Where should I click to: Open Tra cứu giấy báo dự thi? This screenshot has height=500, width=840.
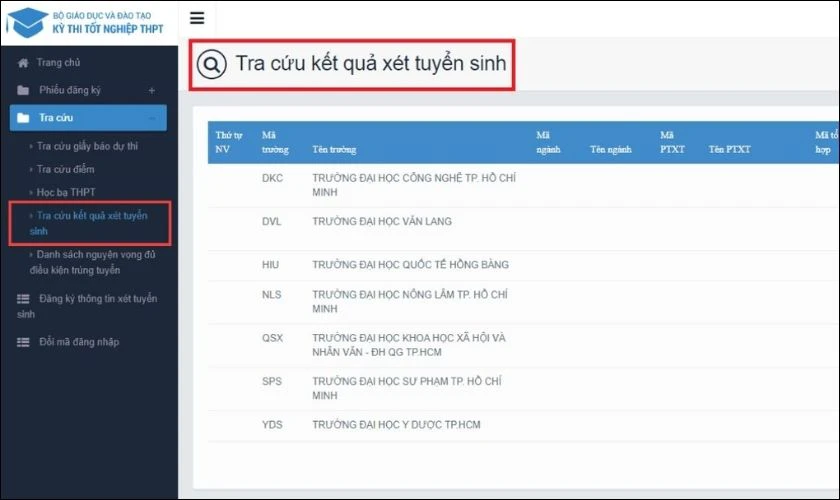pyautogui.click(x=87, y=147)
